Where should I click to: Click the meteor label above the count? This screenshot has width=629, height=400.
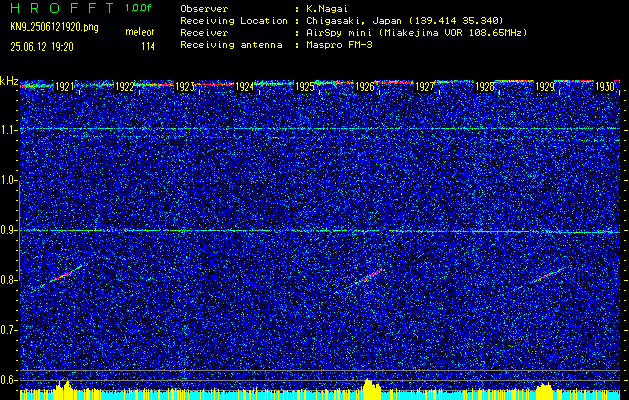(x=140, y=32)
